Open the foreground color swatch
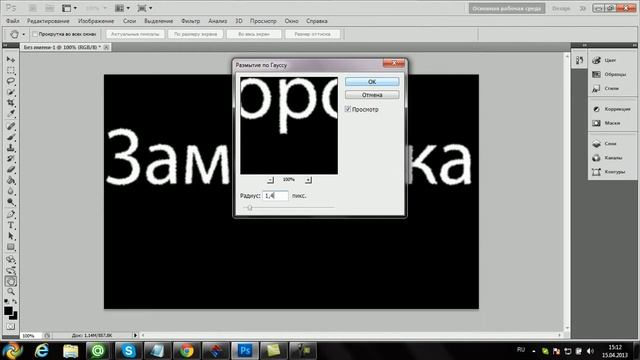 pos(8,311)
